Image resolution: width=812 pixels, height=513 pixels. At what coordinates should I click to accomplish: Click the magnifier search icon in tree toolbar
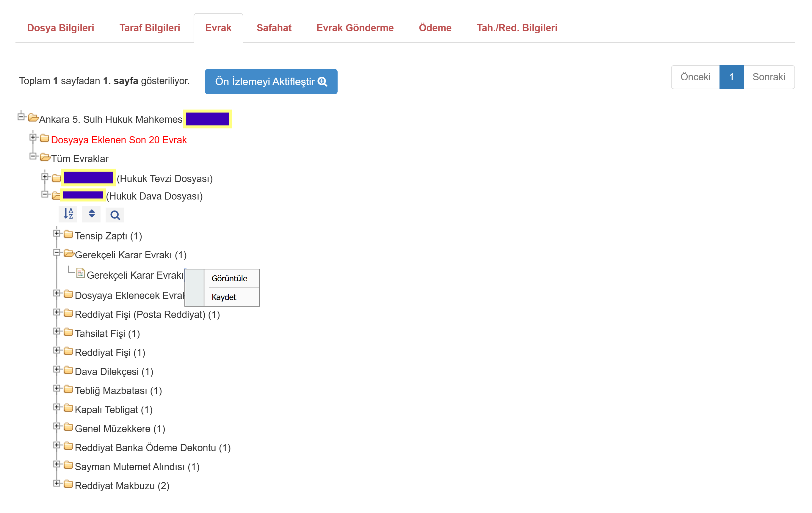(115, 215)
